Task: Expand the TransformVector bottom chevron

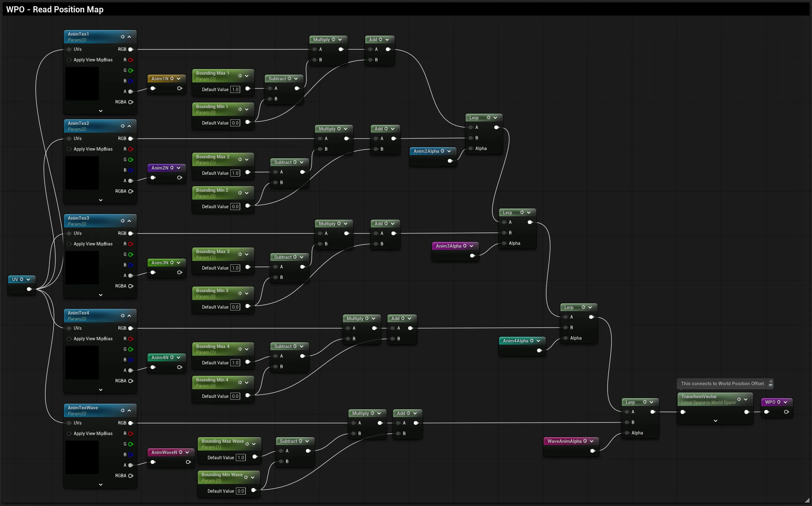Action: pyautogui.click(x=715, y=421)
